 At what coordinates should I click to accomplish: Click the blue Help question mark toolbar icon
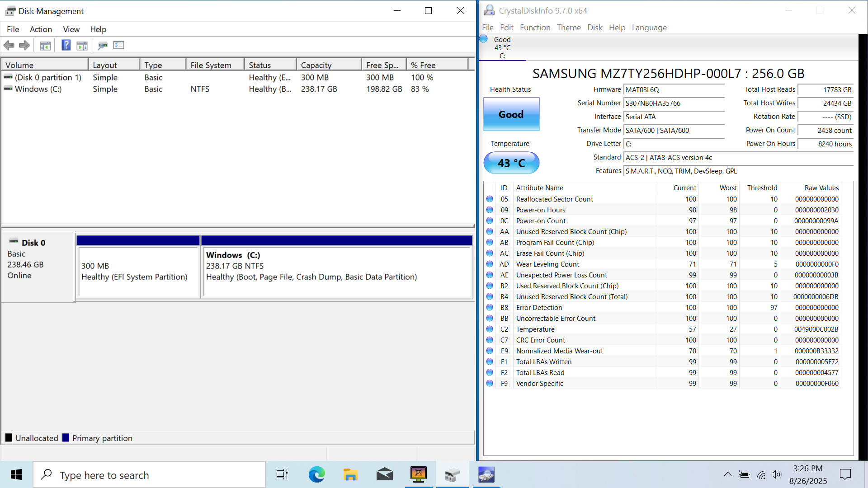coord(66,45)
